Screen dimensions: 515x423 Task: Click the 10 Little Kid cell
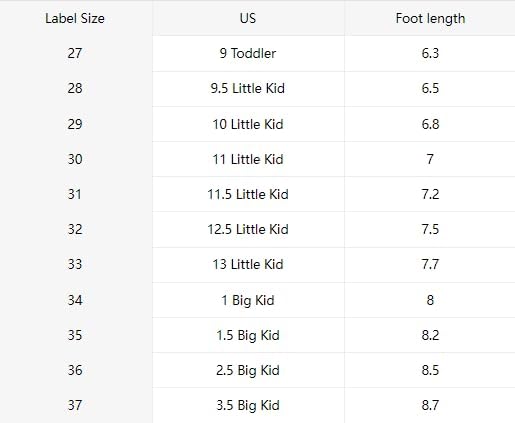click(248, 124)
